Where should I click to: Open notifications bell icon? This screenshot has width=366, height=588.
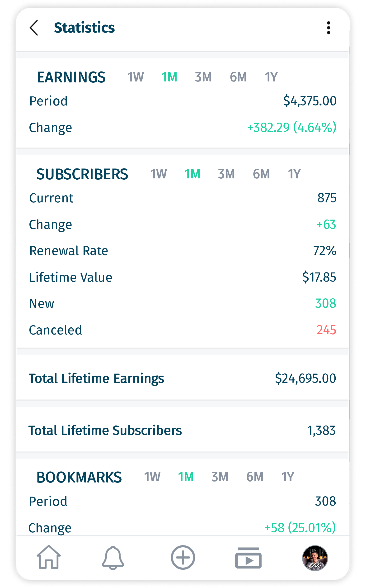click(113, 558)
